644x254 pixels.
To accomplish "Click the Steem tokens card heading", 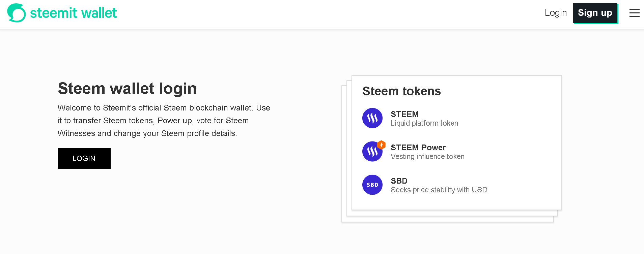I will (401, 91).
